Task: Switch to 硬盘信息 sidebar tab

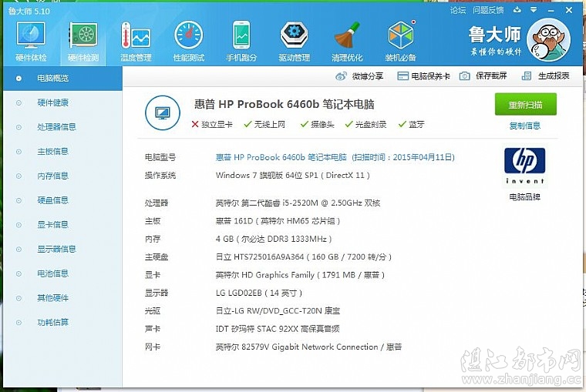Action: pyautogui.click(x=52, y=200)
